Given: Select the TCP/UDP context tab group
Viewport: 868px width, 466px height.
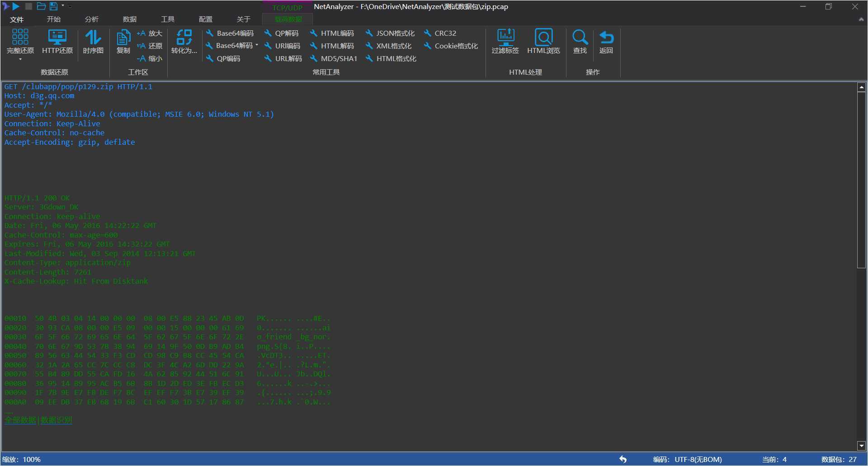Looking at the screenshot, I should click(x=288, y=7).
